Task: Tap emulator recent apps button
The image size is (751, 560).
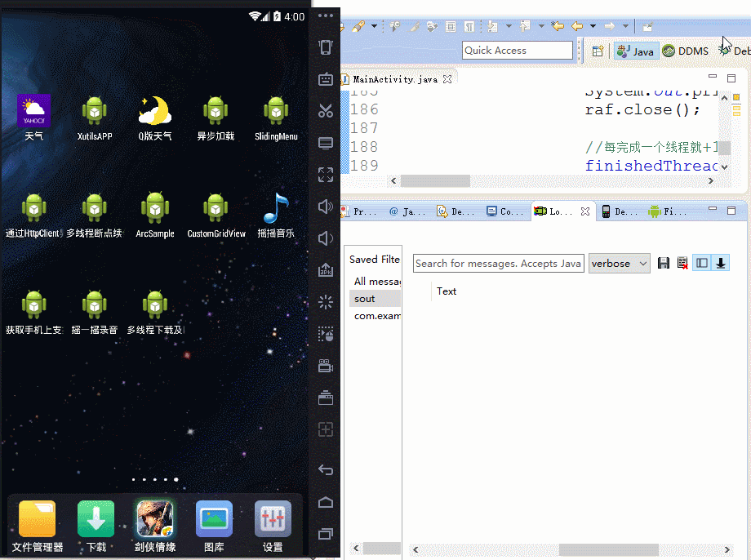Action: point(326,534)
